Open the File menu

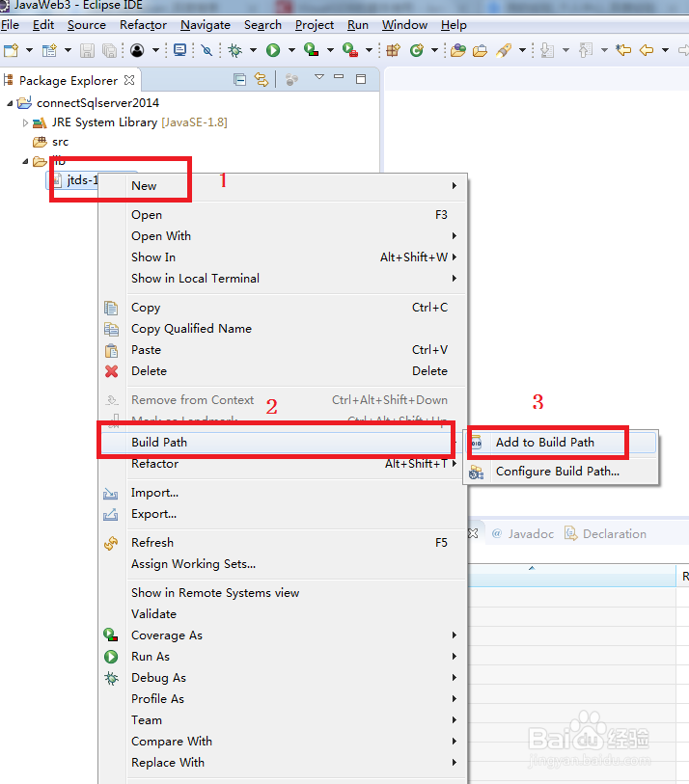(10, 25)
